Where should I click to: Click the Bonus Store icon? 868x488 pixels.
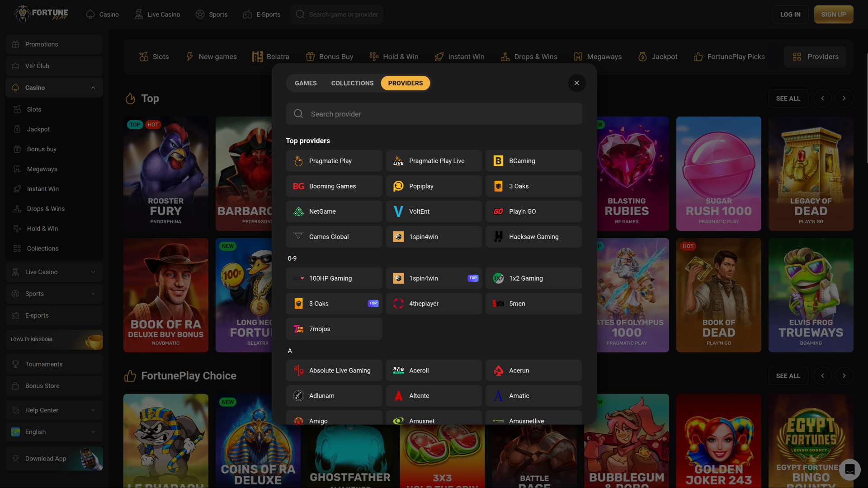[x=17, y=385]
